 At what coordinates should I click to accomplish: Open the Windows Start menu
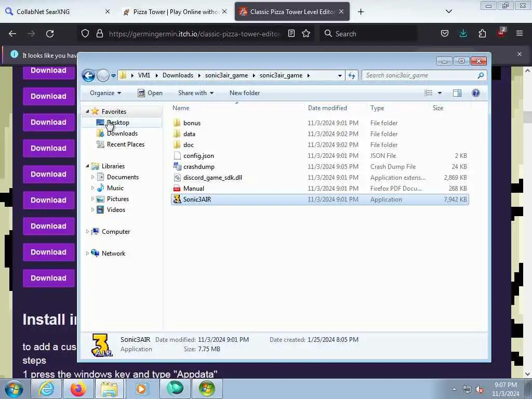pyautogui.click(x=14, y=389)
